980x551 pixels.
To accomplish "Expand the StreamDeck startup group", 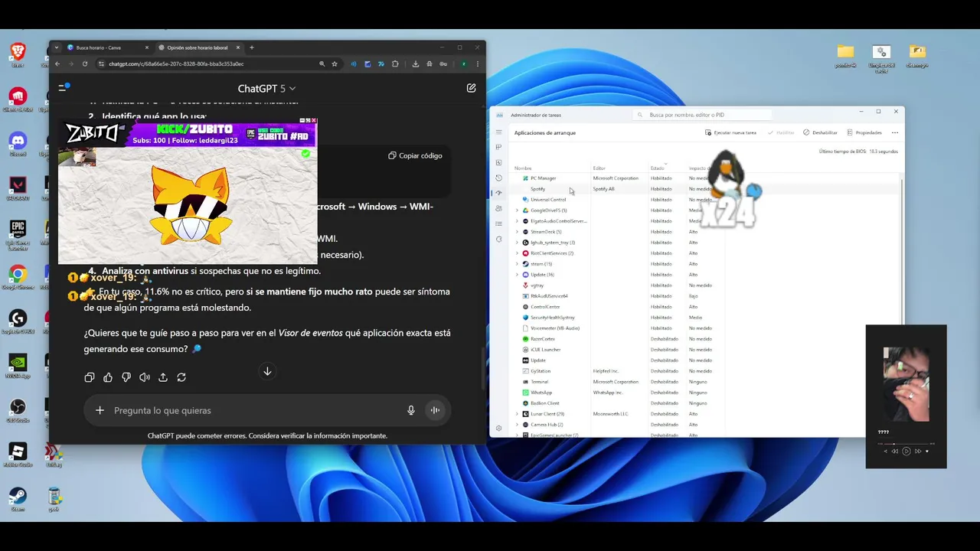I will click(517, 232).
